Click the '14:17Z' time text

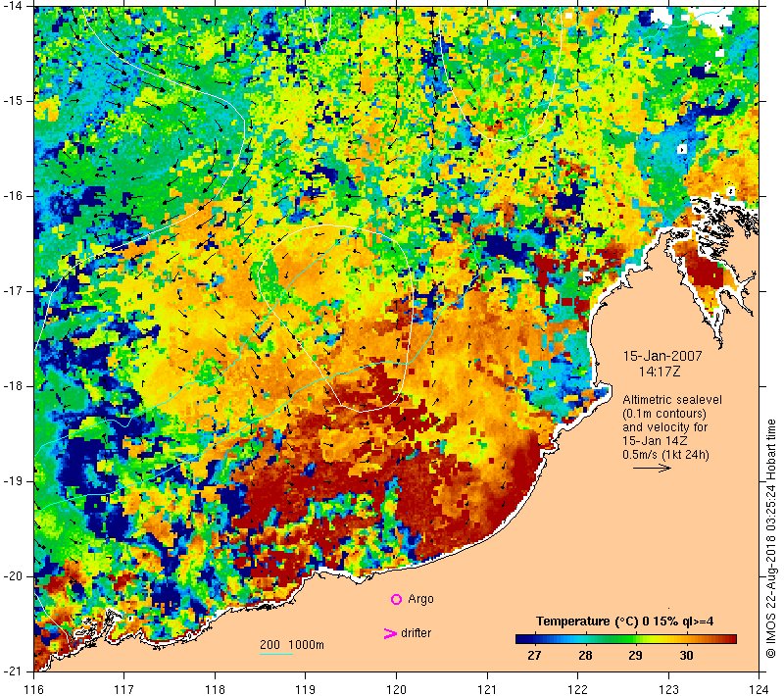[x=659, y=372]
